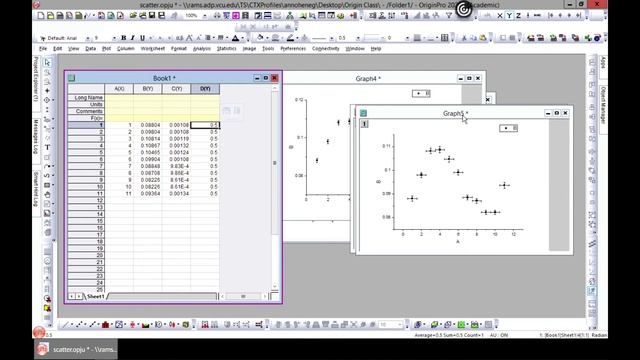
Task: Select the C(Y) column header
Action: (x=176, y=89)
